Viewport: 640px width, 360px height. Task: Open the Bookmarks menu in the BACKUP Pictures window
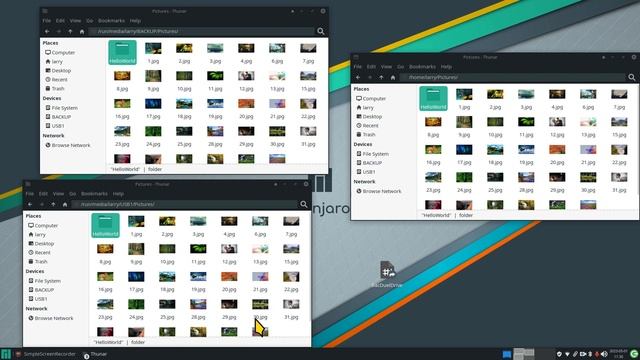click(111, 20)
